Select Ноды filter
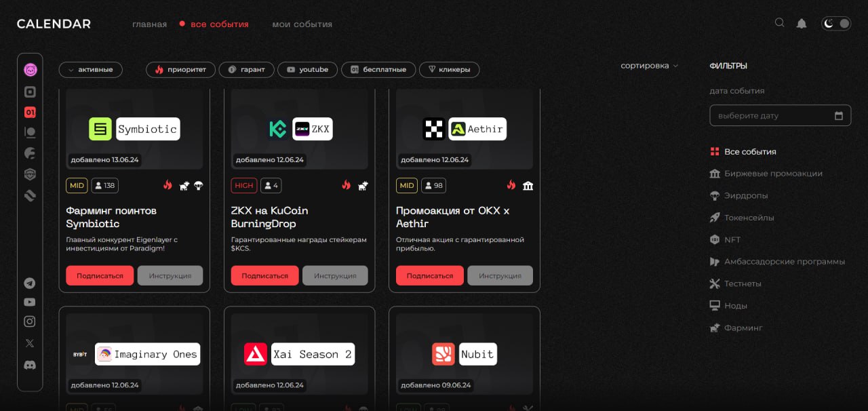This screenshot has height=411, width=868. (728, 306)
